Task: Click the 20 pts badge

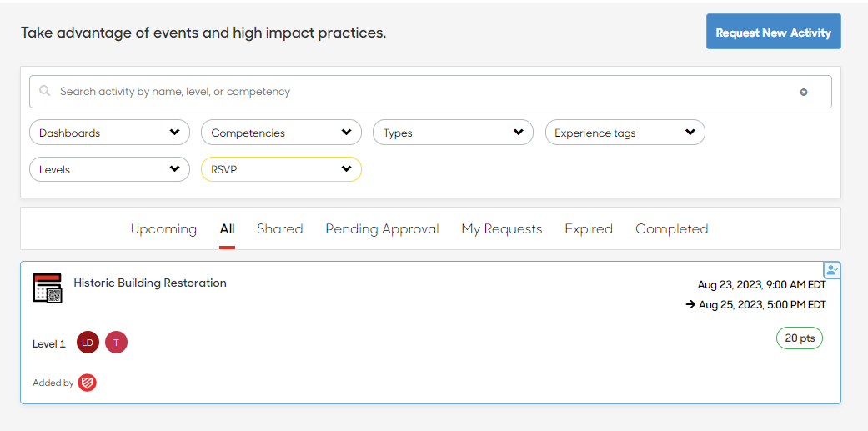Action: click(x=800, y=338)
